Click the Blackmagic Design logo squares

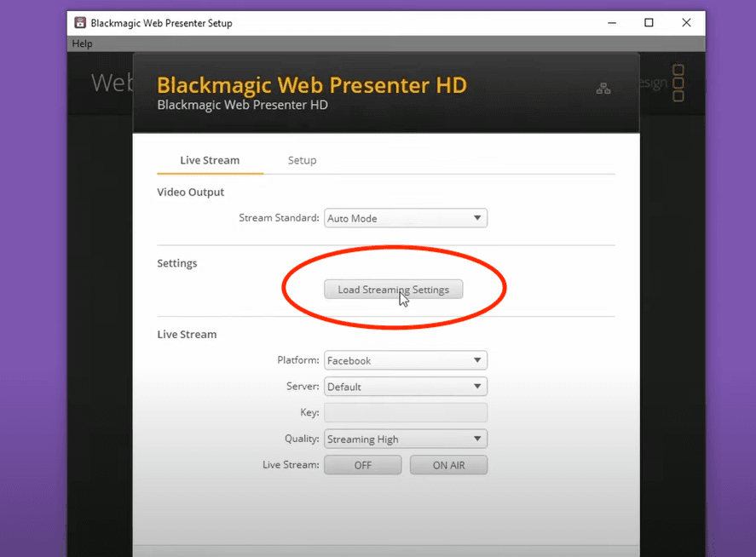tap(678, 83)
